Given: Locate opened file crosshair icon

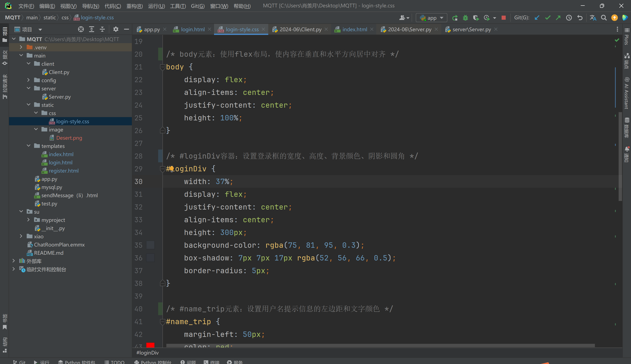Looking at the screenshot, I should pos(81,29).
